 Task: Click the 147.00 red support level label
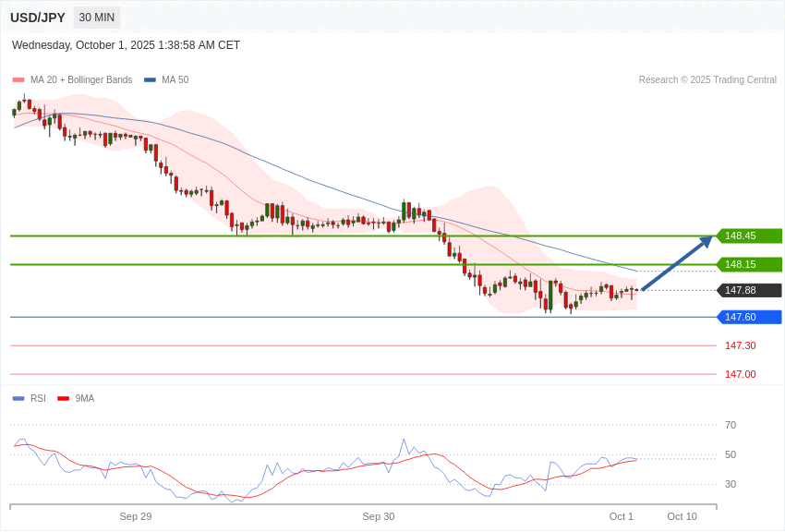tap(740, 374)
